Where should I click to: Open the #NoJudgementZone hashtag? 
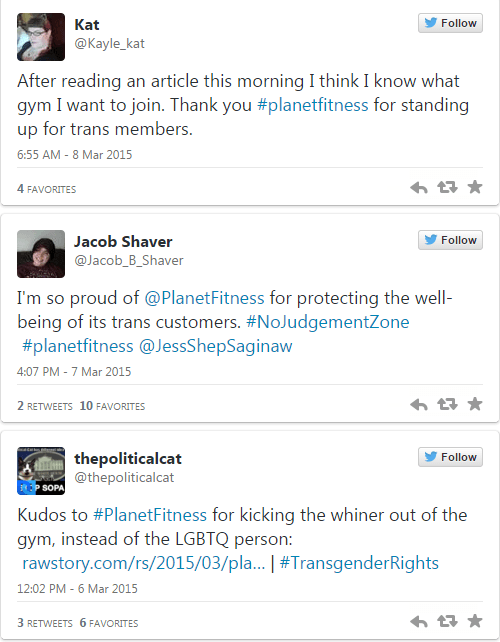click(328, 322)
